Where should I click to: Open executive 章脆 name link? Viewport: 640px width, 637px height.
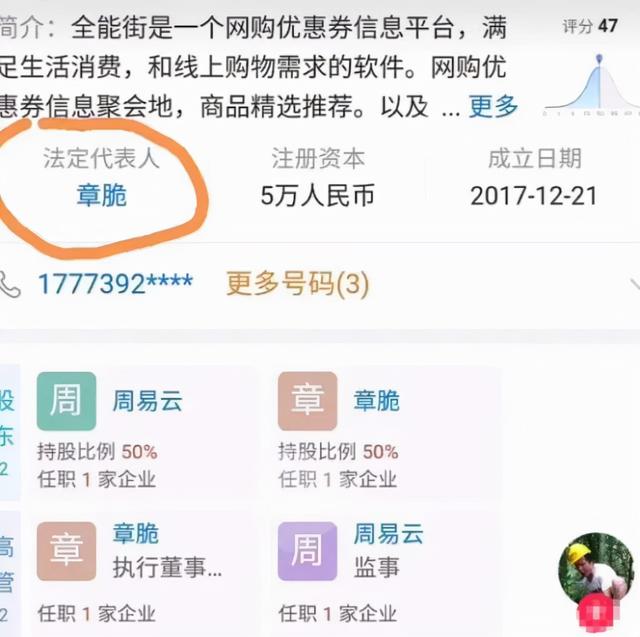[x=136, y=533]
